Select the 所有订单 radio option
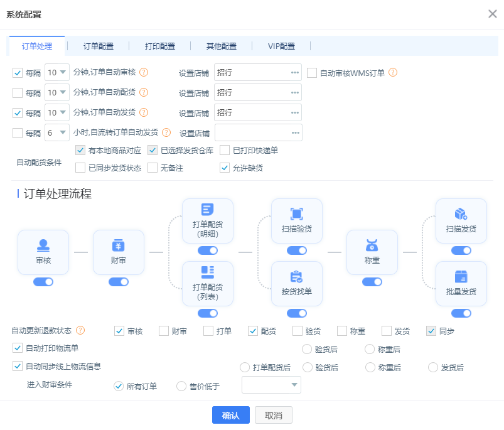 coord(119,386)
